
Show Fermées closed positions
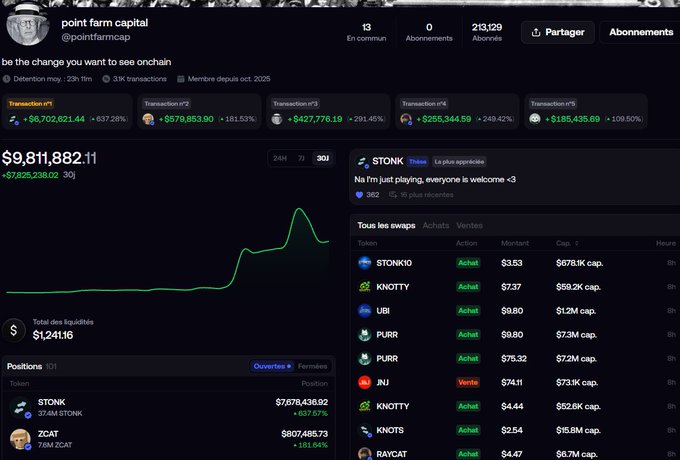tap(312, 366)
